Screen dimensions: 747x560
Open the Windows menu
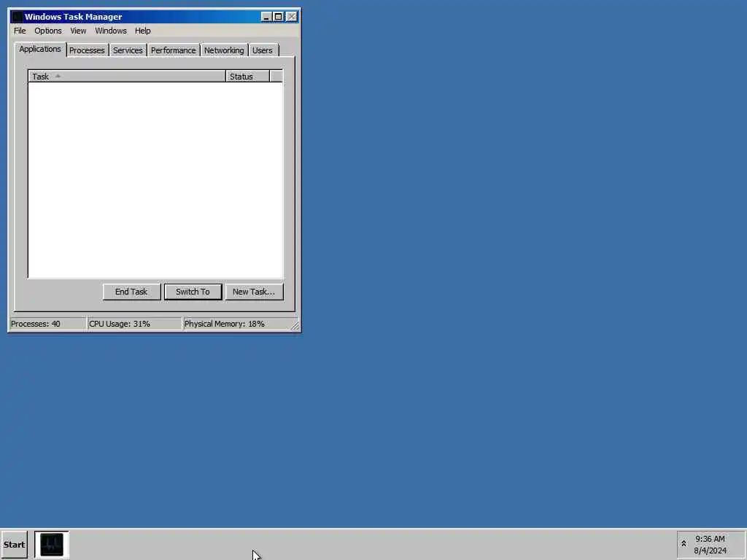click(111, 31)
